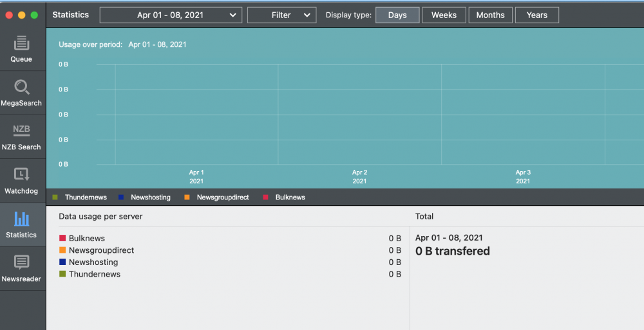Open the Watchdog icon
The height and width of the screenshot is (330, 644).
(21, 174)
